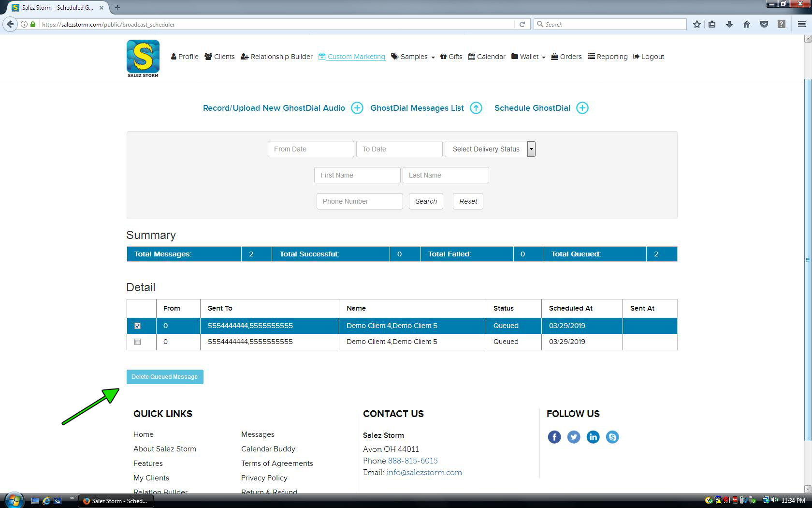The height and width of the screenshot is (508, 812).
Task: Click the From Date input field
Action: [x=311, y=149]
